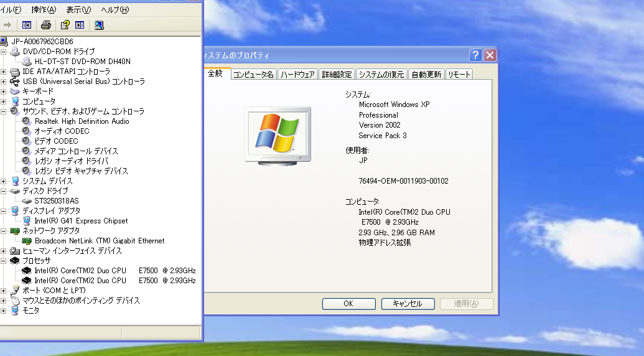644x356 pixels.
Task: Click the キーボード category icon
Action: [15, 91]
